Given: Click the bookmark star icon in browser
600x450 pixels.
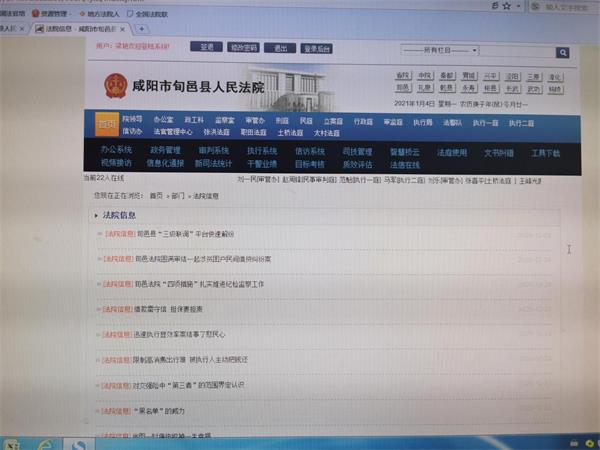Looking at the screenshot, I should coord(507,6).
